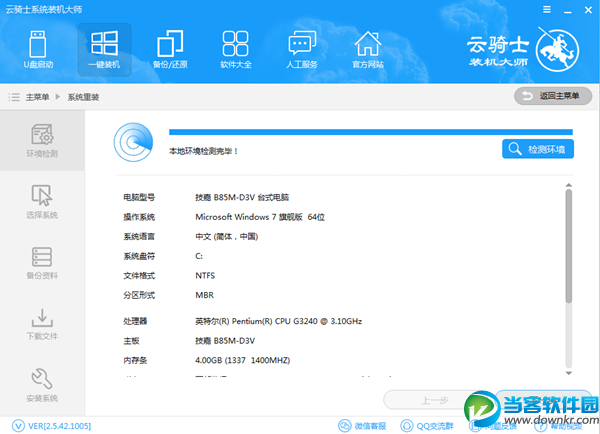Click the 电脑型号 label
This screenshot has width=600, height=434.
click(x=139, y=197)
